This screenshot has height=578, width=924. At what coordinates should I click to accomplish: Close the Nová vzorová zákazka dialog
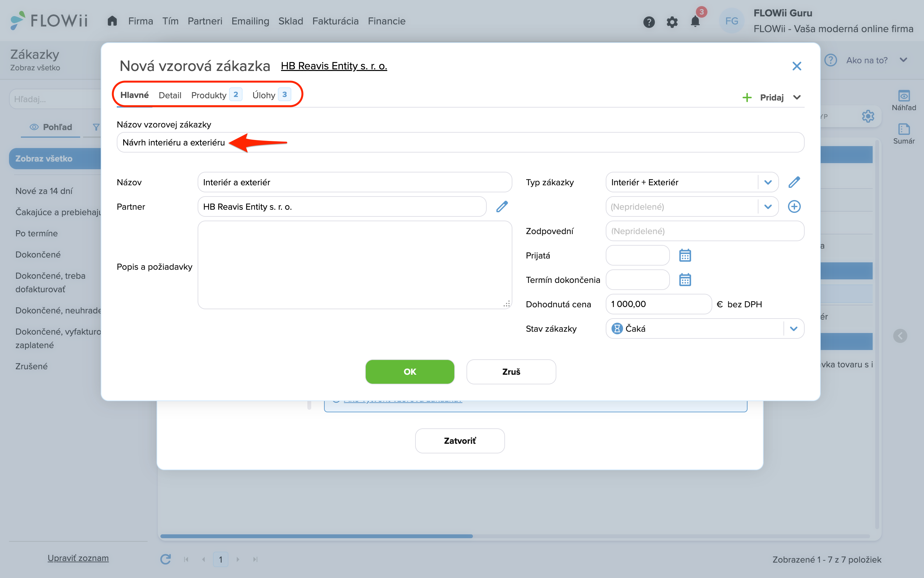coord(797,66)
